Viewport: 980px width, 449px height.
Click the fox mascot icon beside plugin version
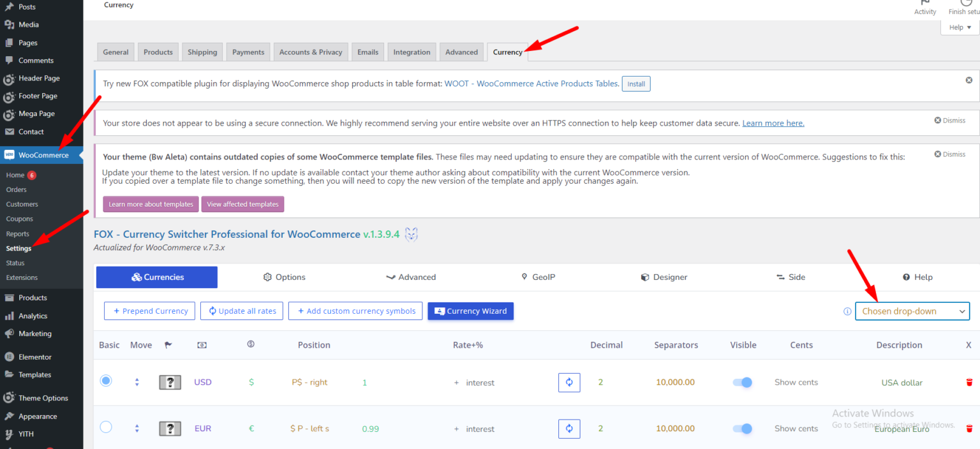tap(411, 234)
